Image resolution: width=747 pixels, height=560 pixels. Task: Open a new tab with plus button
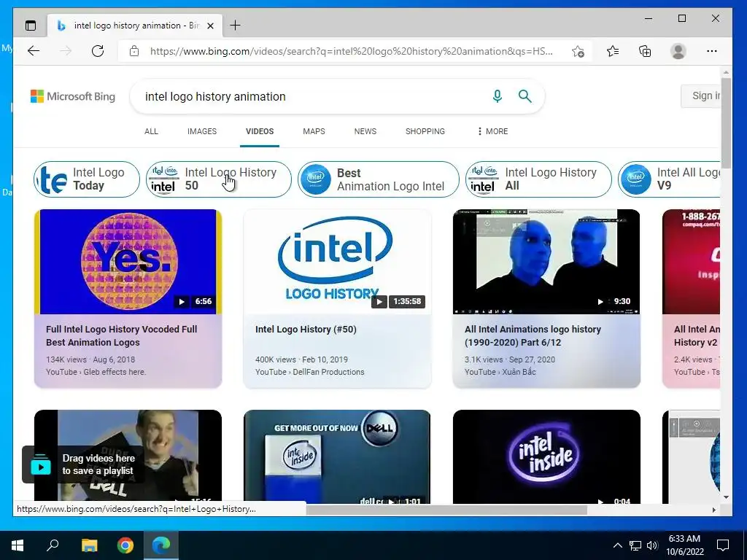click(235, 26)
